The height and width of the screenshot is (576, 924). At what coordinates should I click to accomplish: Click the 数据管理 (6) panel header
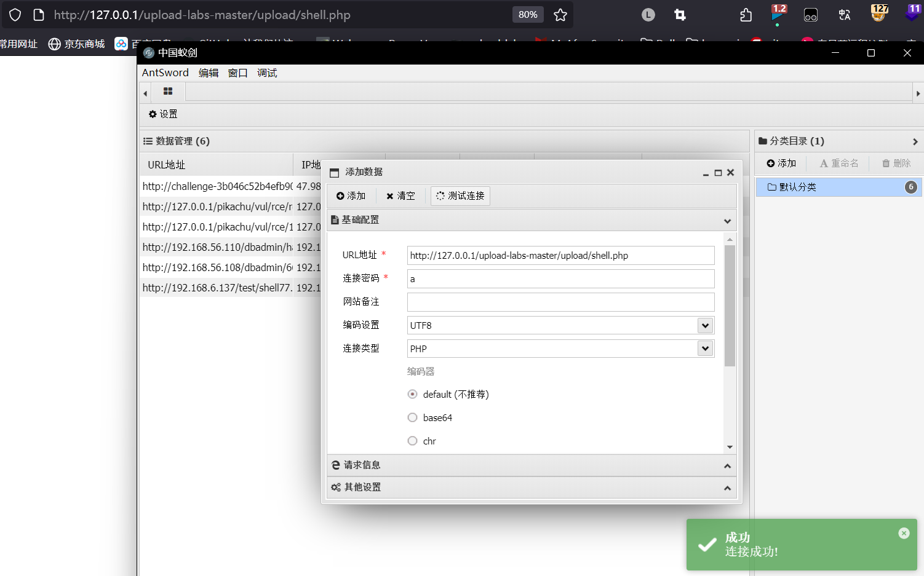[444, 141]
